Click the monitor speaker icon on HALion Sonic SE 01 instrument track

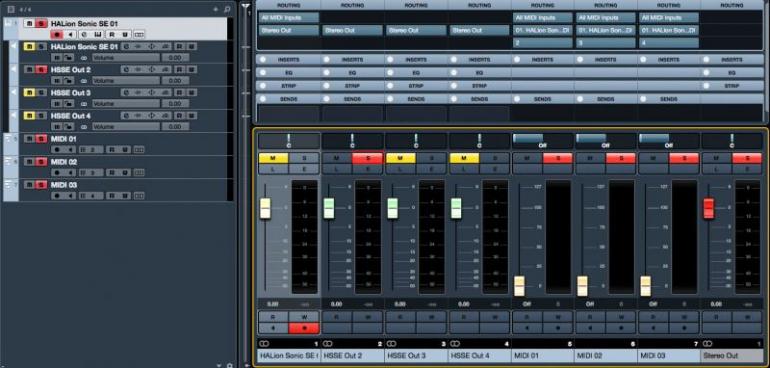[x=71, y=35]
